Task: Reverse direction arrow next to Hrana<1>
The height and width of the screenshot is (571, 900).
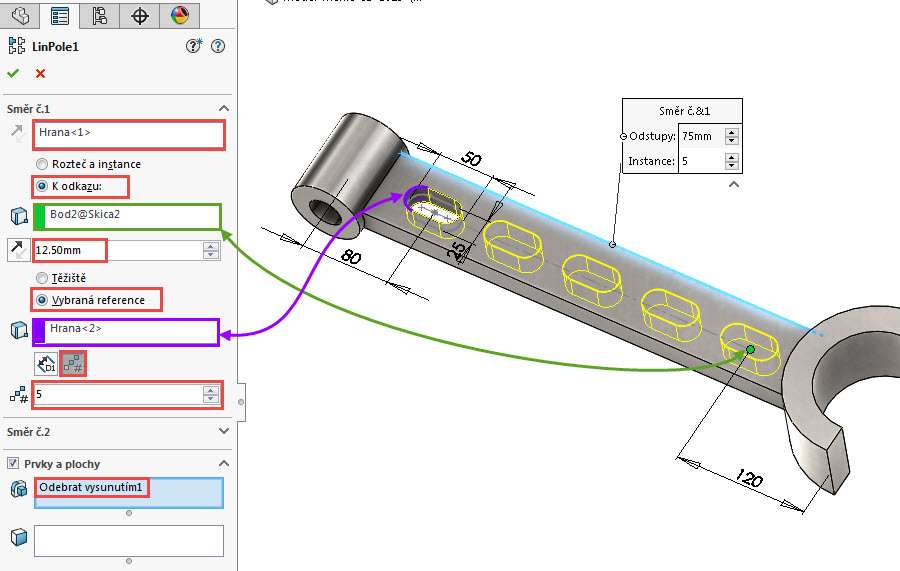Action: pyautogui.click(x=16, y=132)
